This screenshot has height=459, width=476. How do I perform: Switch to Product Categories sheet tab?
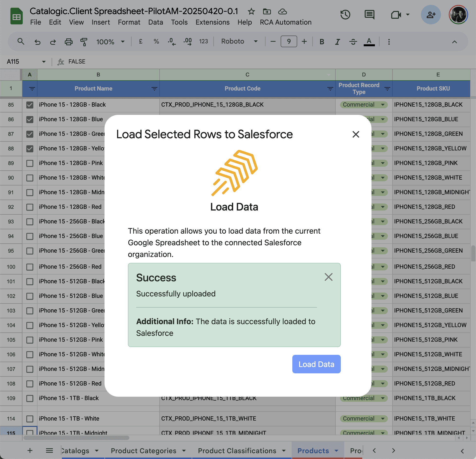point(143,451)
